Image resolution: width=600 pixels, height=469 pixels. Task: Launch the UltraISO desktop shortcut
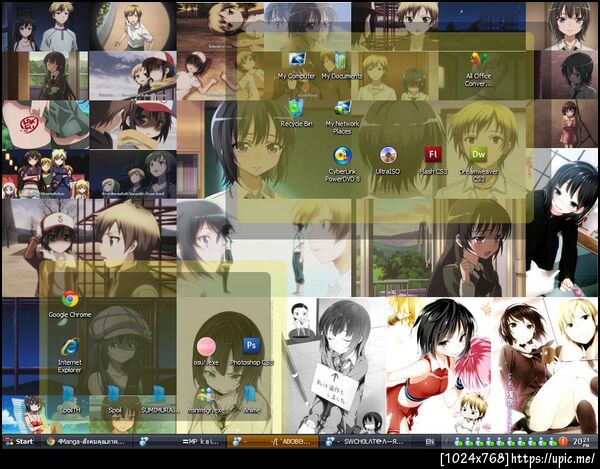[x=388, y=161]
